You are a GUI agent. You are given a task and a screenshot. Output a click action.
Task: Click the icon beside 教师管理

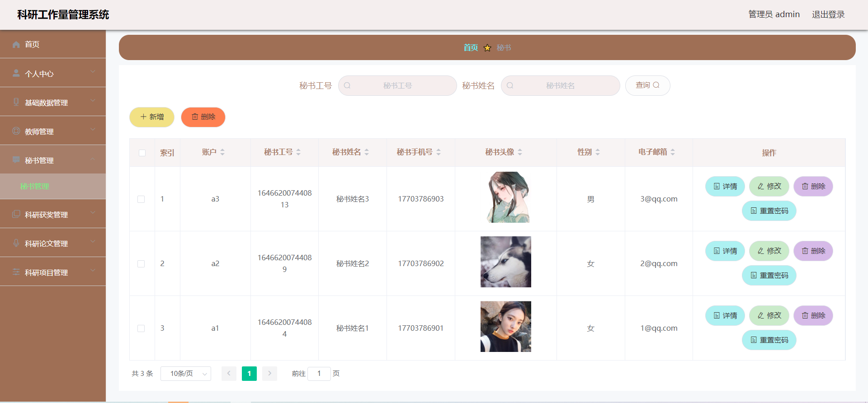[x=16, y=131]
